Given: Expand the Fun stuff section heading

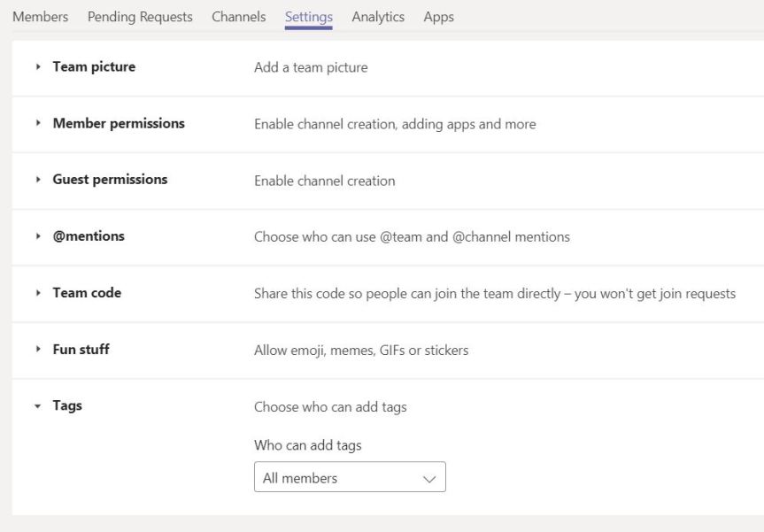Looking at the screenshot, I should [81, 350].
